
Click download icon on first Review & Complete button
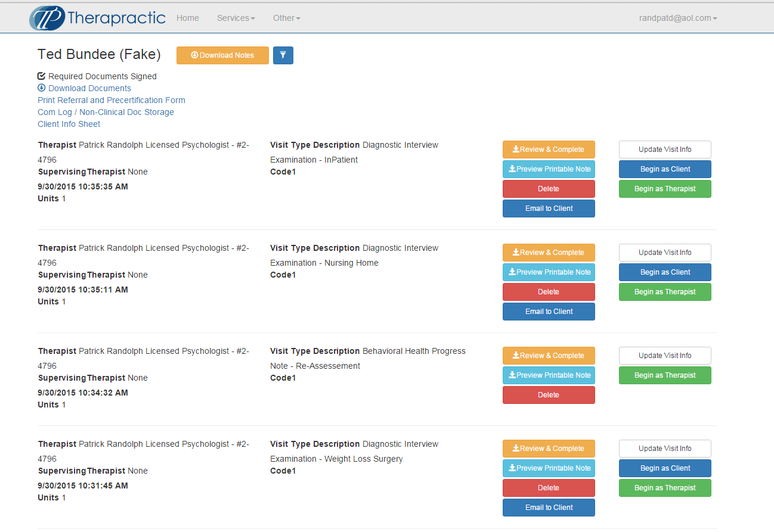pyautogui.click(x=517, y=149)
